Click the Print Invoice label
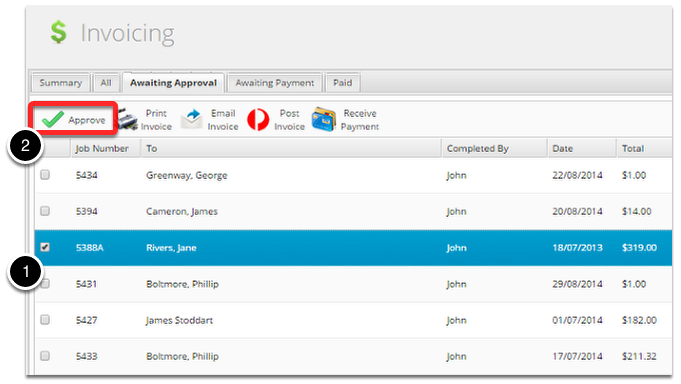The image size is (681, 384). [156, 120]
